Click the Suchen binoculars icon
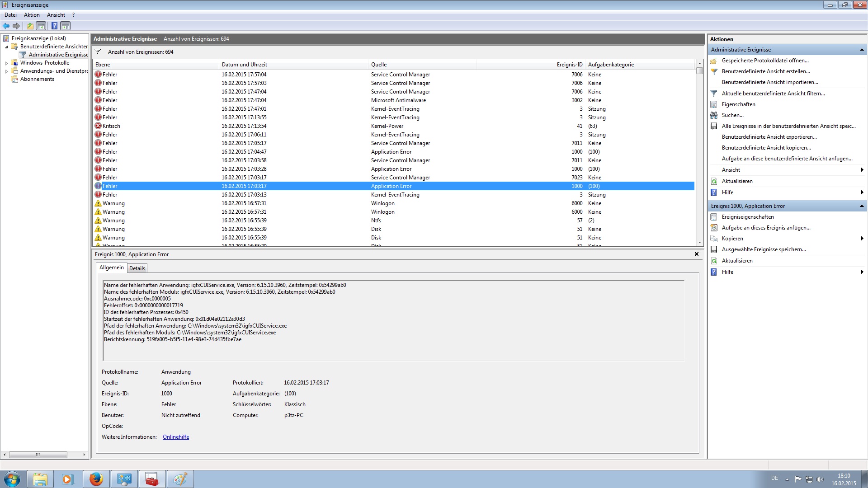The height and width of the screenshot is (488, 868). [714, 115]
